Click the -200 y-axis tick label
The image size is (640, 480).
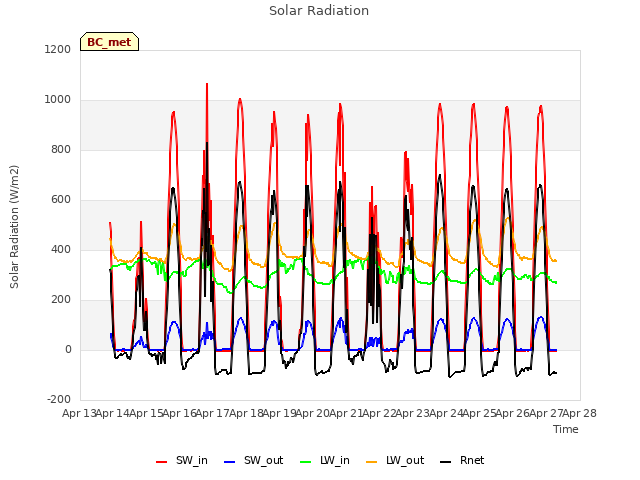[x=59, y=400]
